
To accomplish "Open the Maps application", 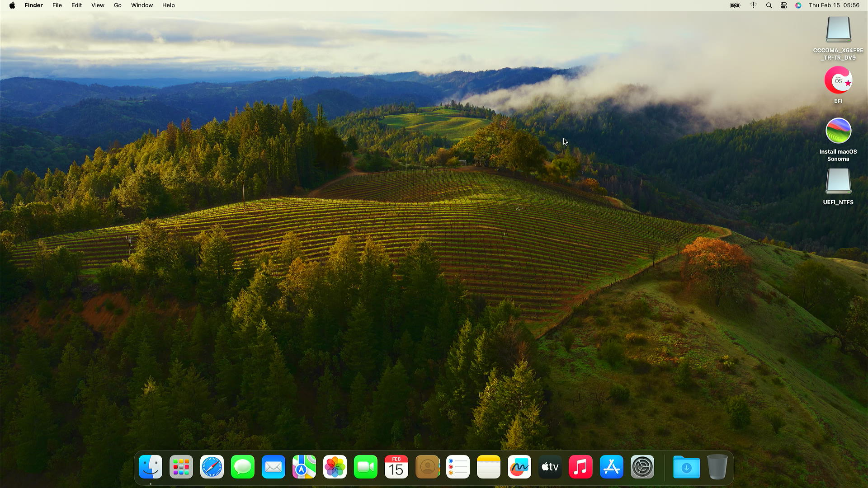I will (304, 467).
